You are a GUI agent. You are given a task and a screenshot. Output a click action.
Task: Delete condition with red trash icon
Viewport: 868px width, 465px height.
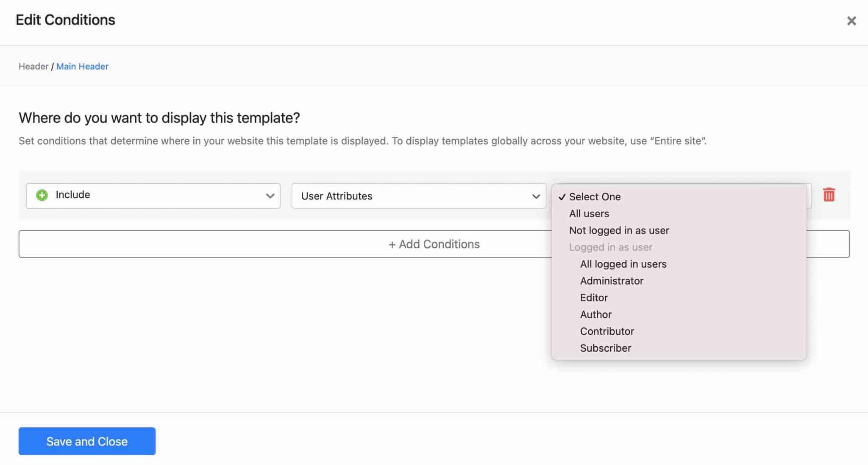click(829, 195)
